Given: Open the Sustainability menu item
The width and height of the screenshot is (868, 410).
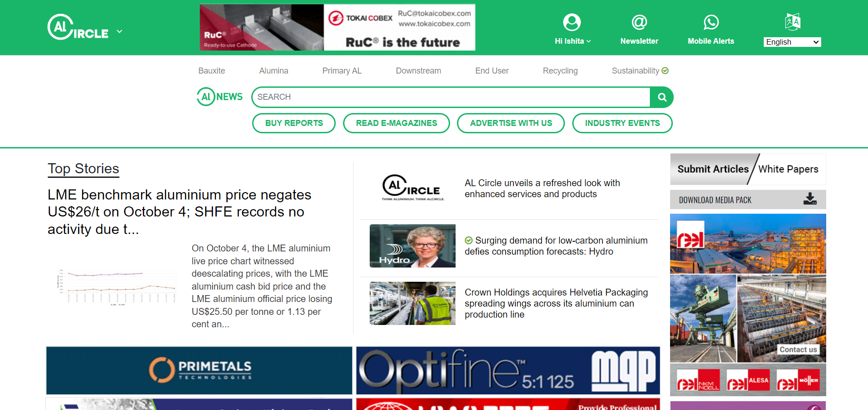Looking at the screenshot, I should 640,71.
